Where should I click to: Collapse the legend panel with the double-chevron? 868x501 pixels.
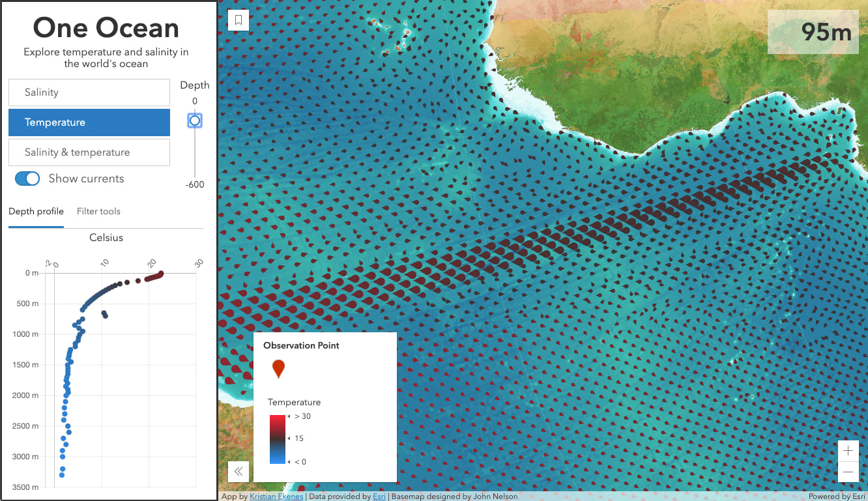tap(239, 472)
